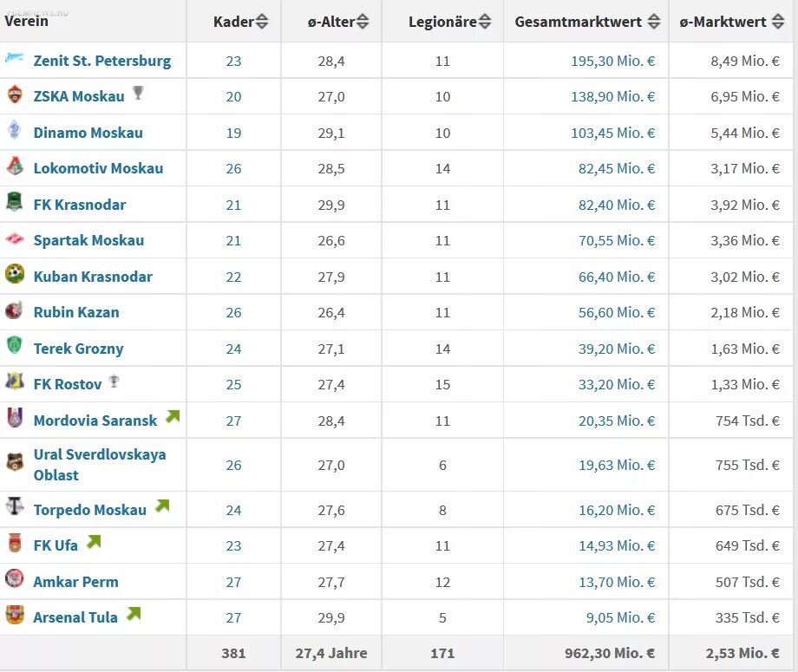This screenshot has width=798, height=672.
Task: Sort by Legionäre column arrows
Action: pyautogui.click(x=485, y=22)
